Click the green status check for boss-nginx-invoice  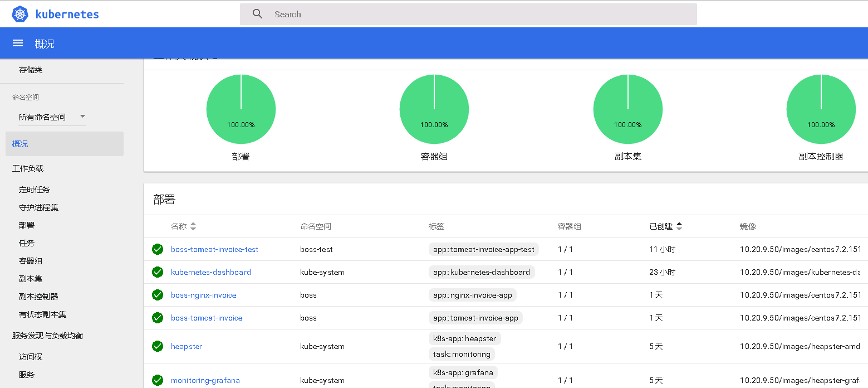tap(158, 295)
